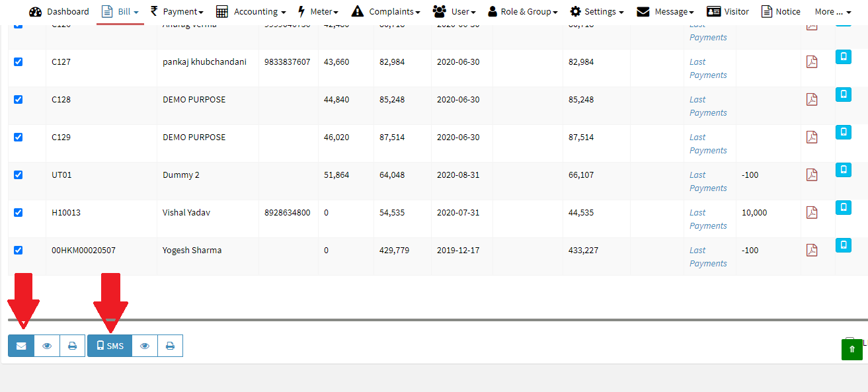Click mobile icon for UT01 row

[x=844, y=170]
